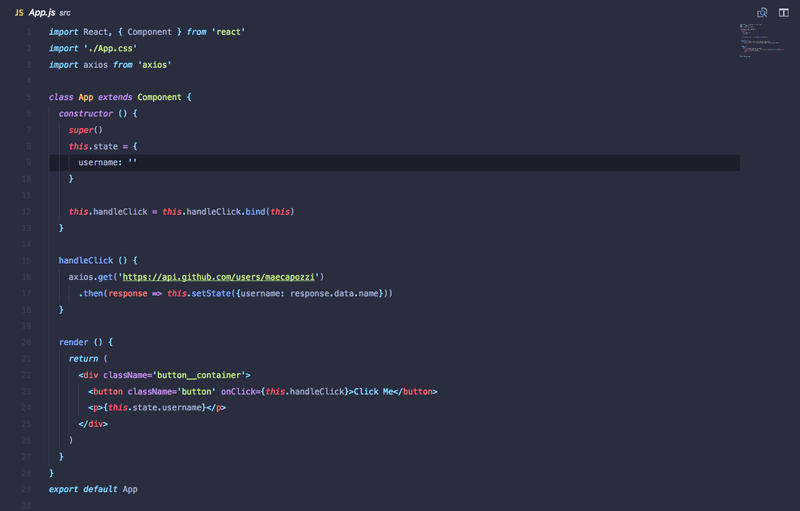The height and width of the screenshot is (511, 800).
Task: Click the 'react' string in first import
Action: click(229, 32)
